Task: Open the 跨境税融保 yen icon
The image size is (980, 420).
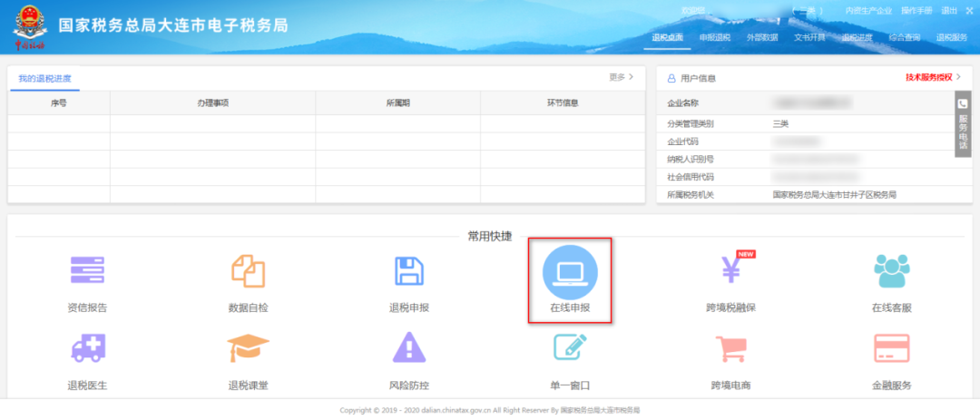Action: click(731, 269)
